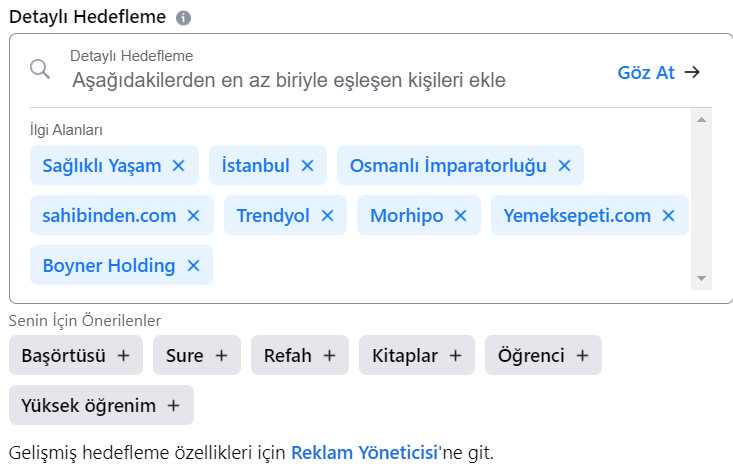Add Yüksek öğrenim suggestion

point(101,405)
